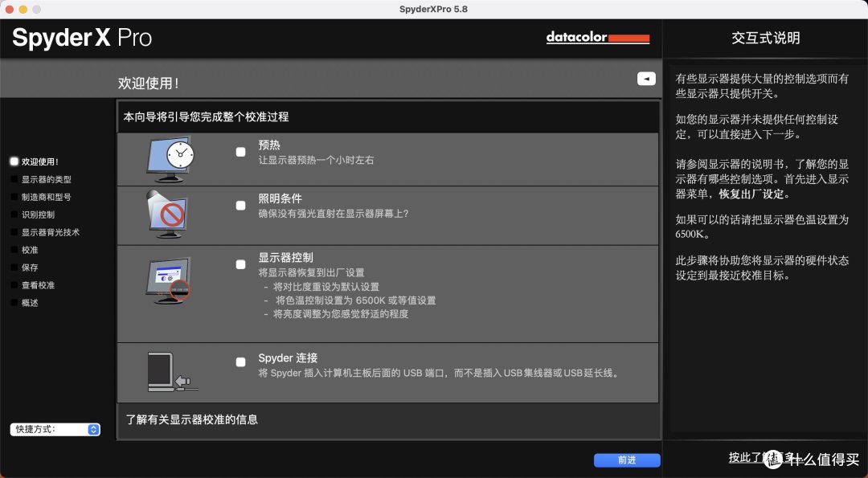Click text 让显示器预热一个小时左右
The image size is (868, 478).
pyautogui.click(x=316, y=160)
